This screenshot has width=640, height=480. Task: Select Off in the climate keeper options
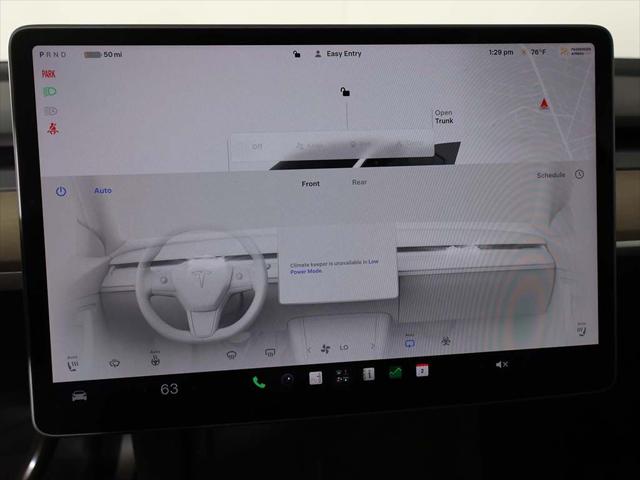[256, 146]
